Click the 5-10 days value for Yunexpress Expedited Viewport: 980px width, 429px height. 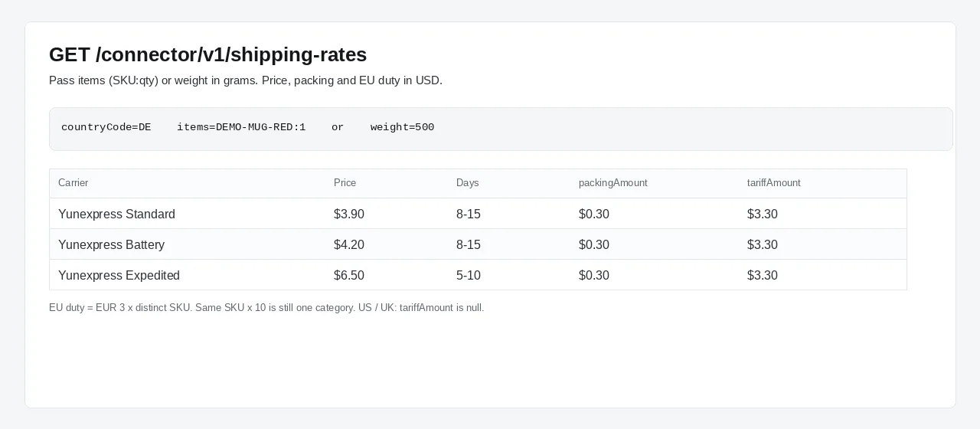click(x=469, y=275)
